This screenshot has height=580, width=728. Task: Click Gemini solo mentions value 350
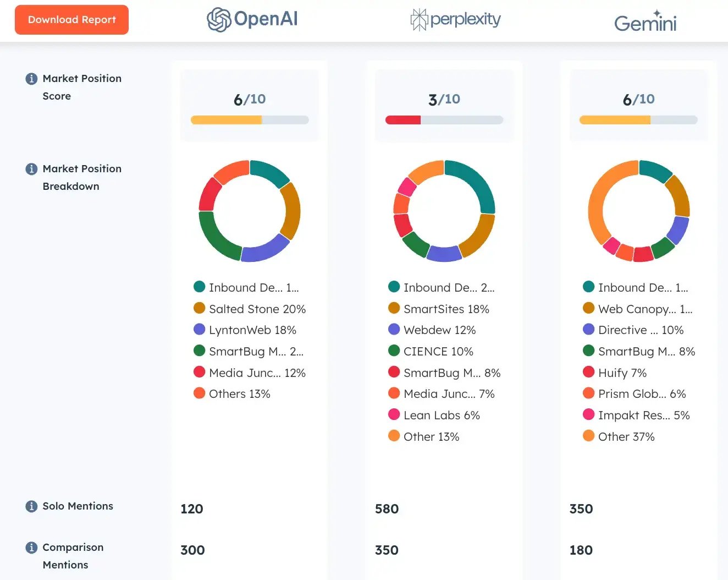[581, 509]
